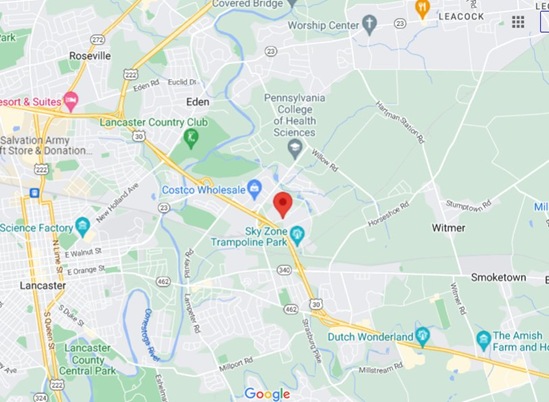549x402 pixels.
Task: Open the Sky Zone Trampoline Park marker
Action: pos(297,236)
